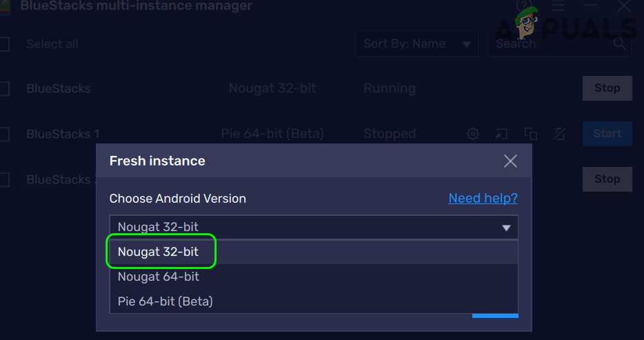Tick the Select all checkbox
This screenshot has height=340, width=644.
coord(4,44)
